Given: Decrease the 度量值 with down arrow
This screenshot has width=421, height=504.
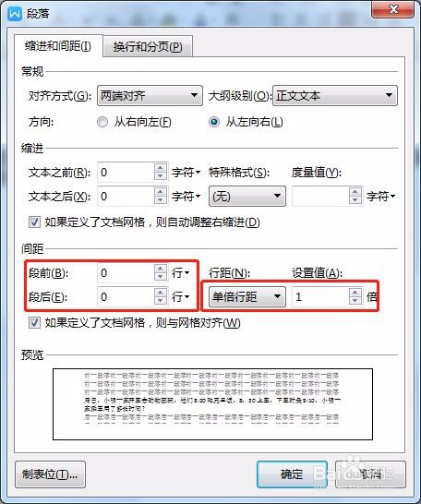Looking at the screenshot, I should click(x=355, y=200).
